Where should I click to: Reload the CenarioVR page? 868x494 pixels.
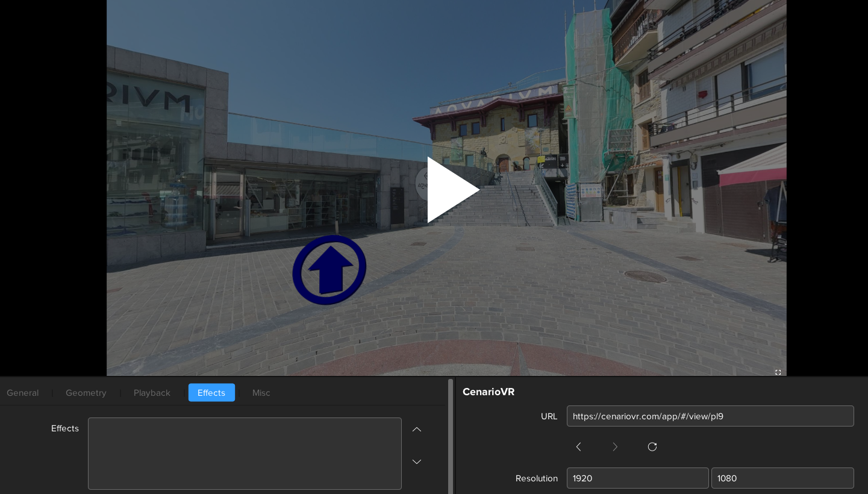(652, 447)
